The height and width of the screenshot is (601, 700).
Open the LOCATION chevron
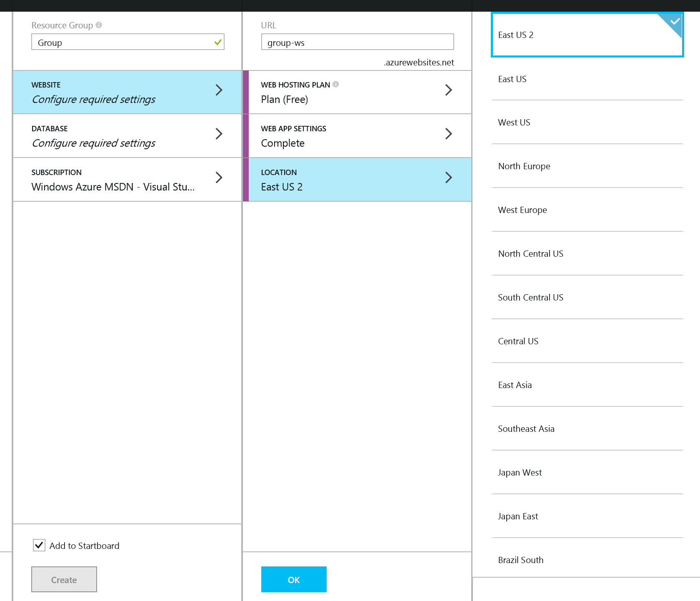[448, 178]
